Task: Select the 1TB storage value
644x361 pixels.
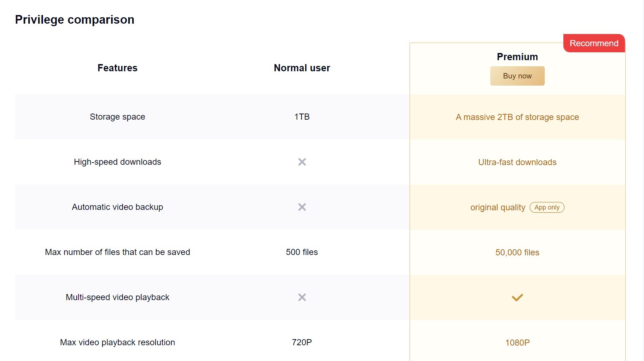Action: tap(302, 117)
